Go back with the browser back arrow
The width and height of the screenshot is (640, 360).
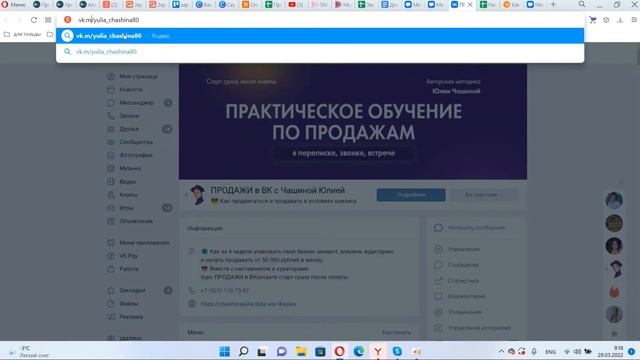click(x=6, y=20)
